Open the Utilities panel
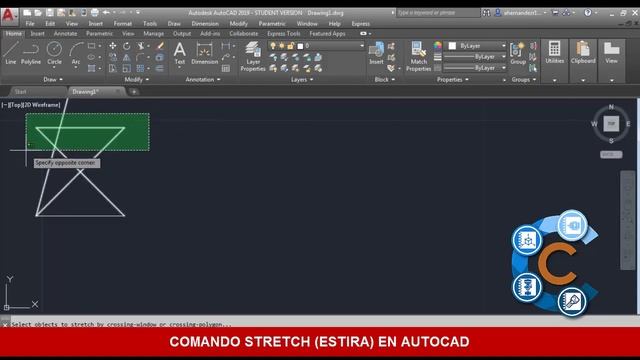This screenshot has height=360, width=640. tap(554, 52)
